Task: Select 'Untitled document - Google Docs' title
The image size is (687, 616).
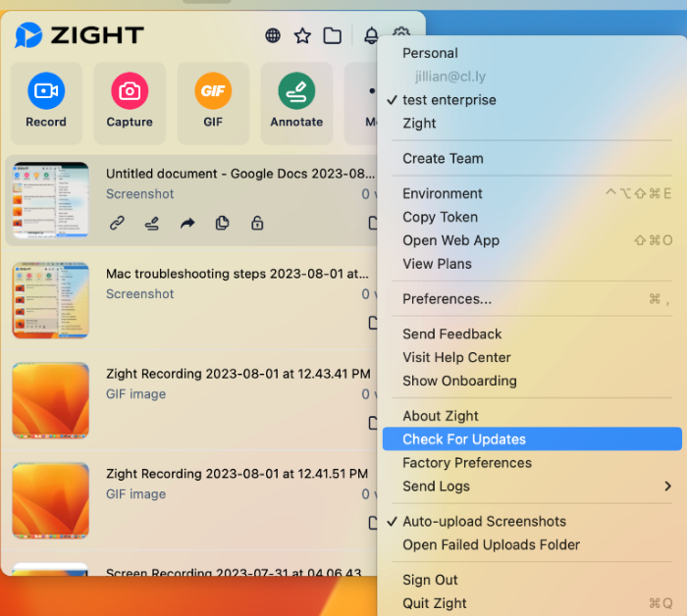Action: [240, 174]
